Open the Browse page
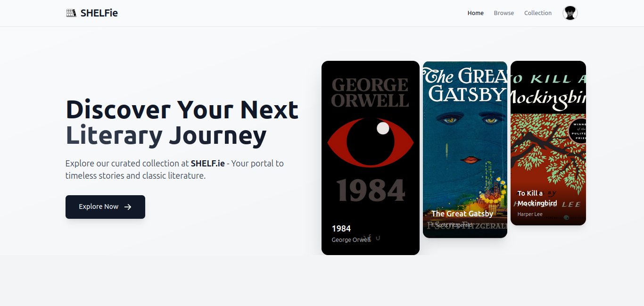This screenshot has width=644, height=306. tap(504, 13)
